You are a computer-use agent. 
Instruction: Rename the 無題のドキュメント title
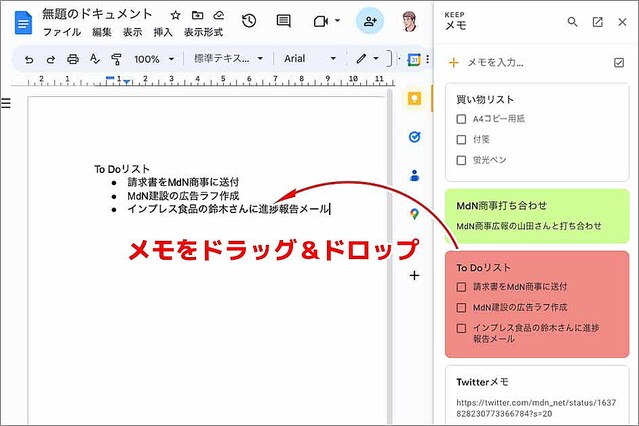coord(97,14)
